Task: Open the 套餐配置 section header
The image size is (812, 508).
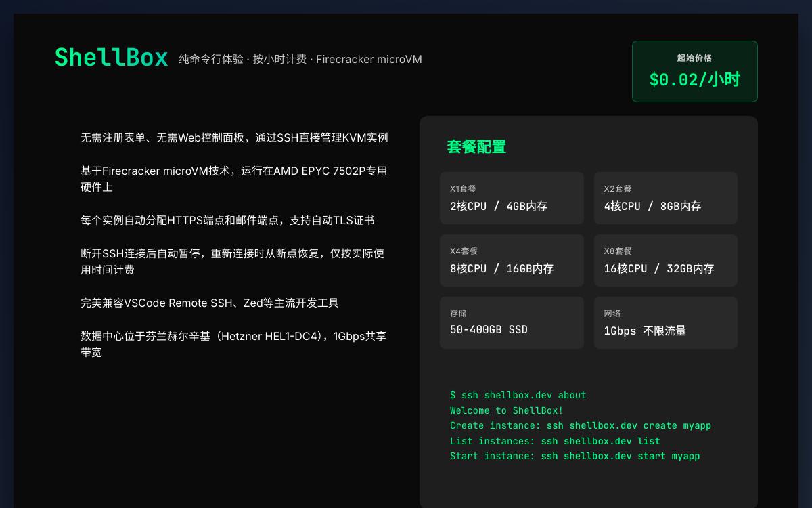Action: click(476, 147)
